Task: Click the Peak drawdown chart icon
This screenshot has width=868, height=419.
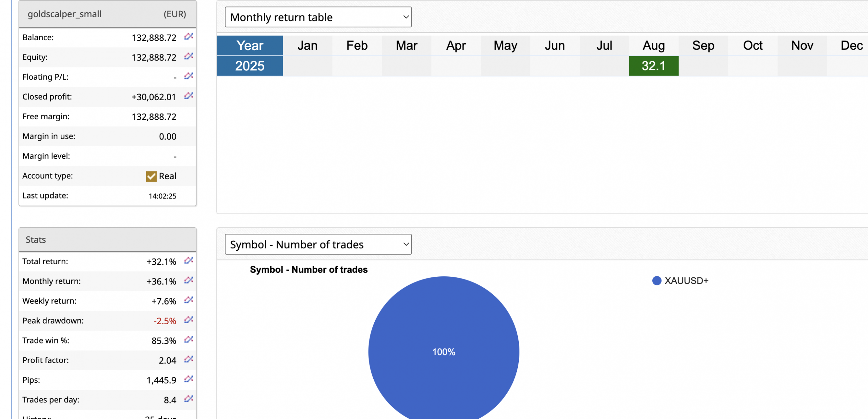Action: point(189,320)
